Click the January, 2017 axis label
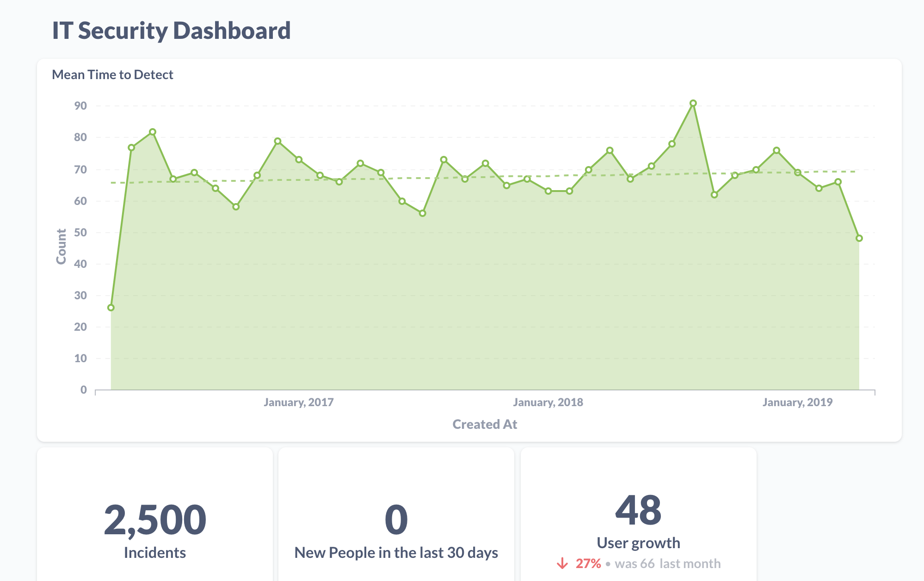The width and height of the screenshot is (924, 581). point(299,402)
